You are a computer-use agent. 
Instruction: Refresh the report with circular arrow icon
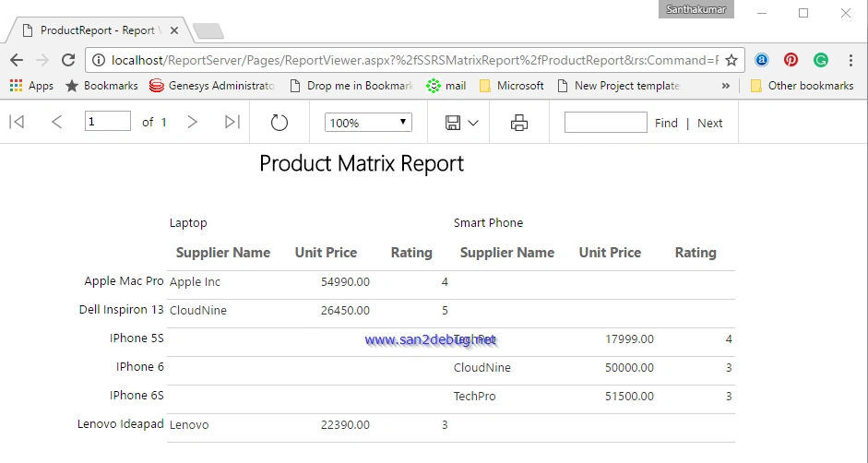click(x=279, y=123)
